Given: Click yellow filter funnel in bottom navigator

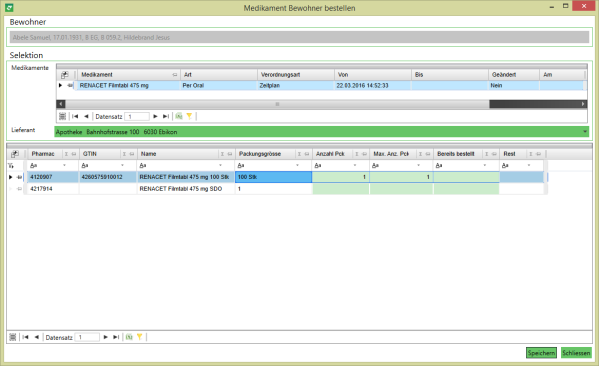Looking at the screenshot, I should [x=139, y=337].
